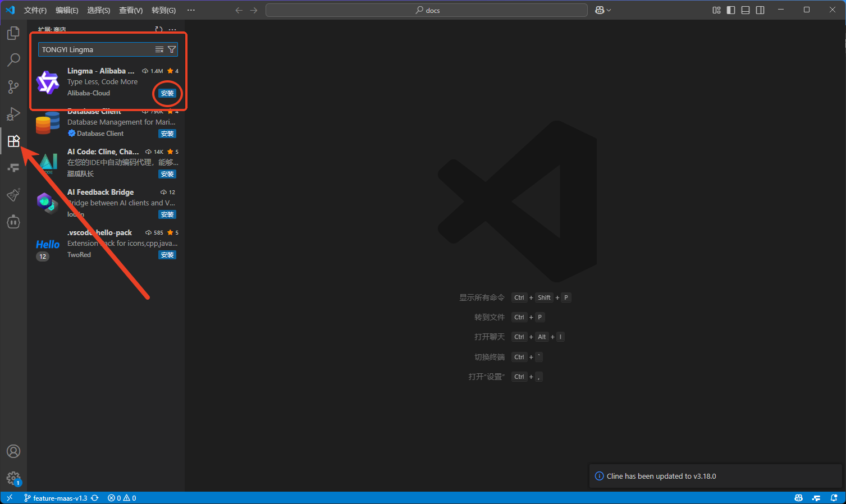Show errors and warnings count

coord(122,498)
